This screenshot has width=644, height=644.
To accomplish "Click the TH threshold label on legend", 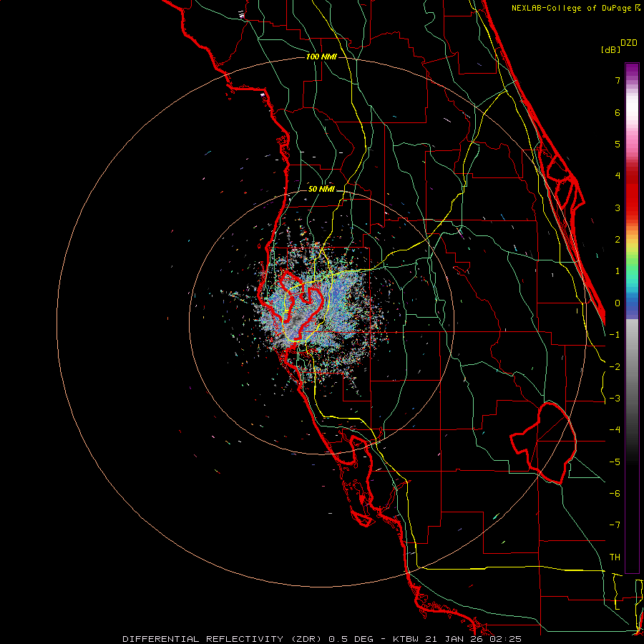I will pos(615,557).
